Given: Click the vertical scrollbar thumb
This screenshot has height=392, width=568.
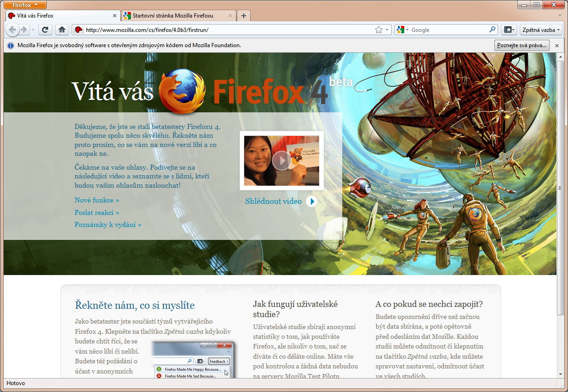Looking at the screenshot, I should (561, 187).
